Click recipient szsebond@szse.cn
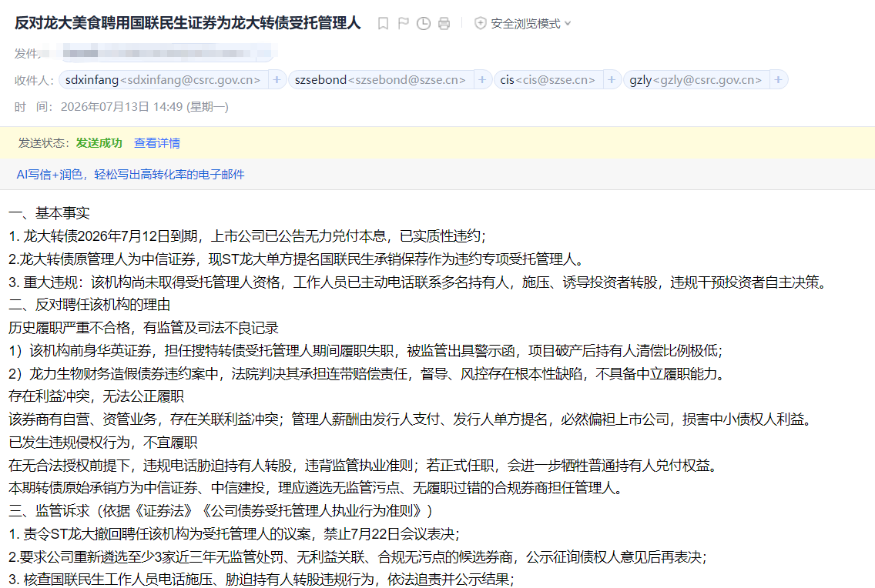875x588 pixels. click(381, 80)
